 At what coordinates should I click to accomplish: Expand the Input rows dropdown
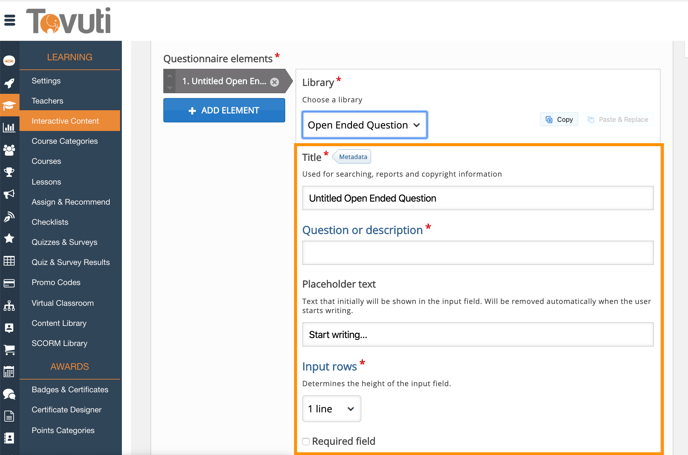331,409
